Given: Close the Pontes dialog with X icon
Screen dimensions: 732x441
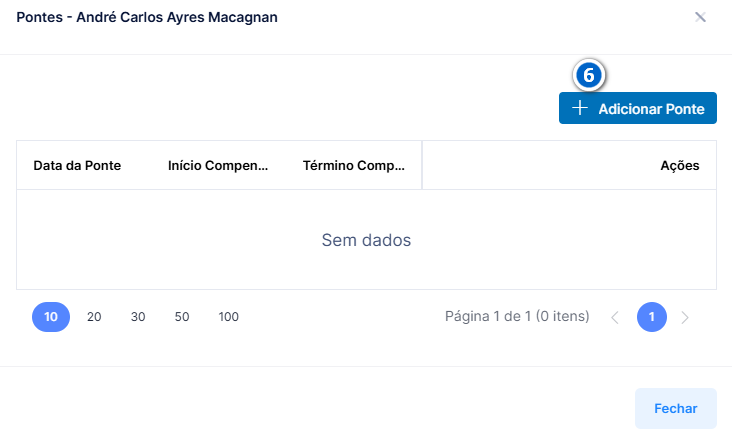Looking at the screenshot, I should point(700,17).
